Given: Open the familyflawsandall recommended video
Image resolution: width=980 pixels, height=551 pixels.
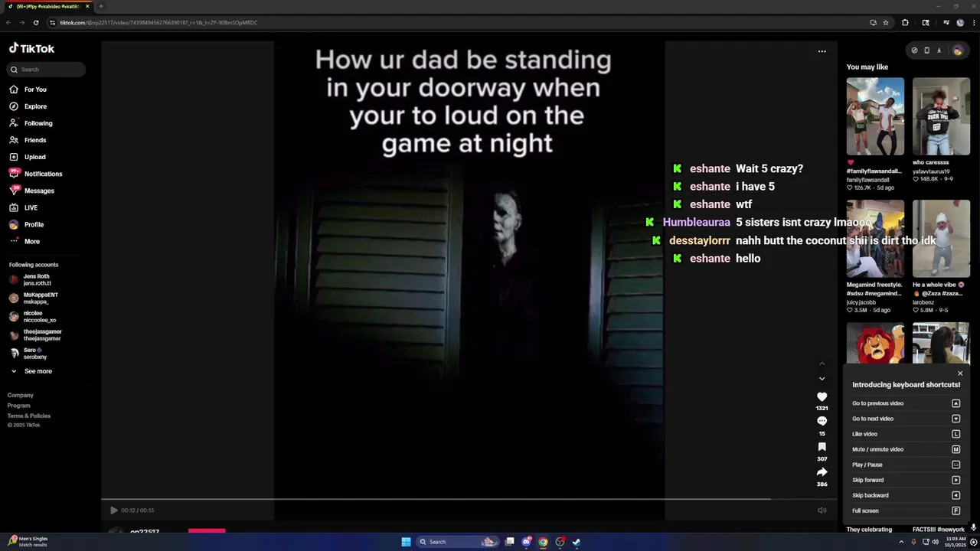Looking at the screenshot, I should [x=875, y=116].
